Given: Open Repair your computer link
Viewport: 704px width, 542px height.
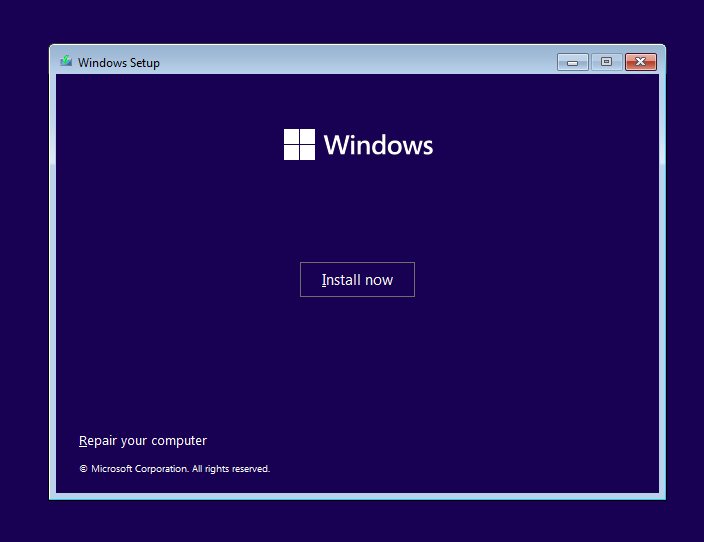Looking at the screenshot, I should [143, 441].
